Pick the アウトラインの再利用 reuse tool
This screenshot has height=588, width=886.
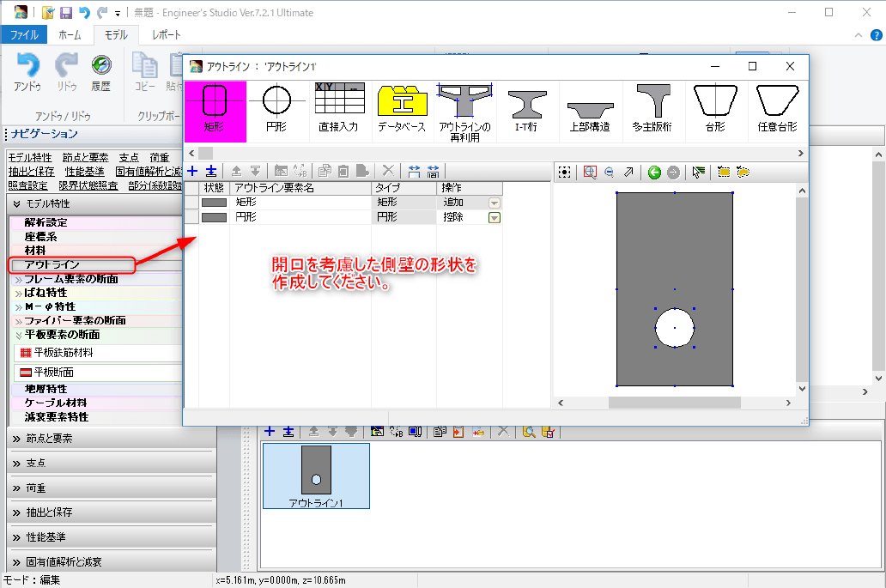point(464,112)
